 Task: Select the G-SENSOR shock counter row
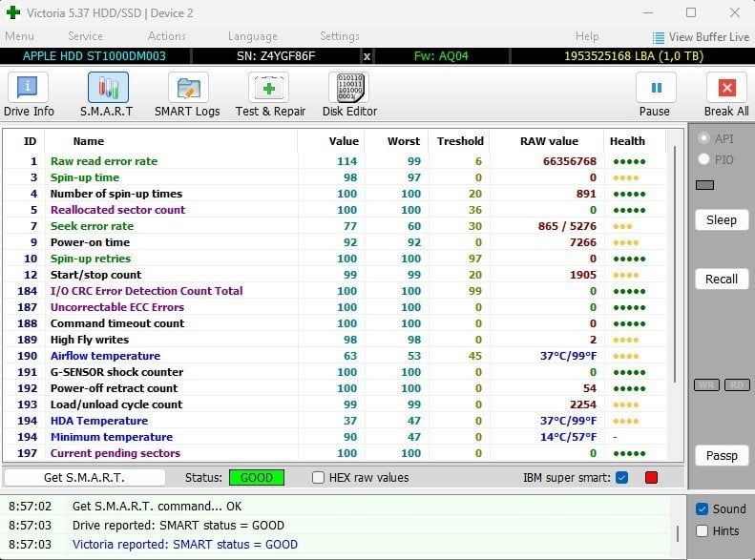coord(335,372)
